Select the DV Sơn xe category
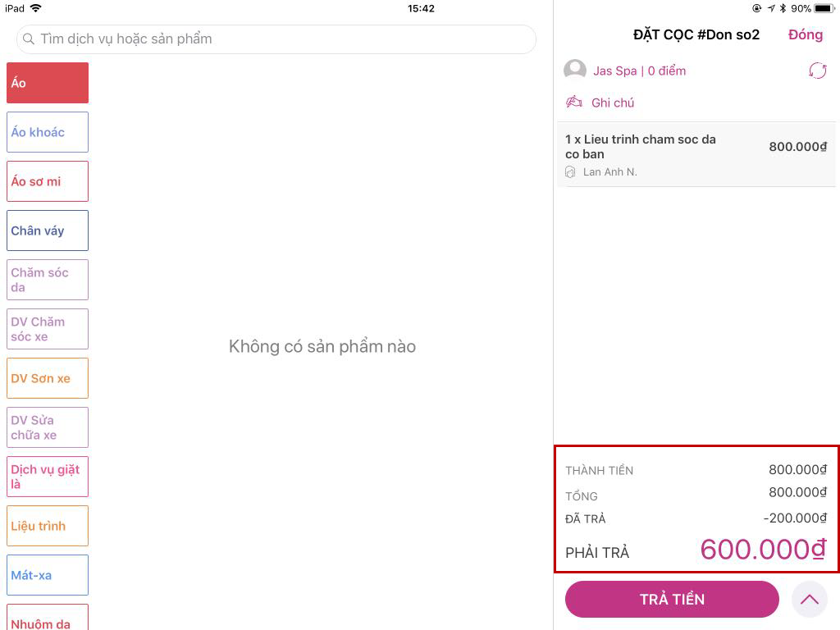This screenshot has width=840, height=630. (48, 379)
